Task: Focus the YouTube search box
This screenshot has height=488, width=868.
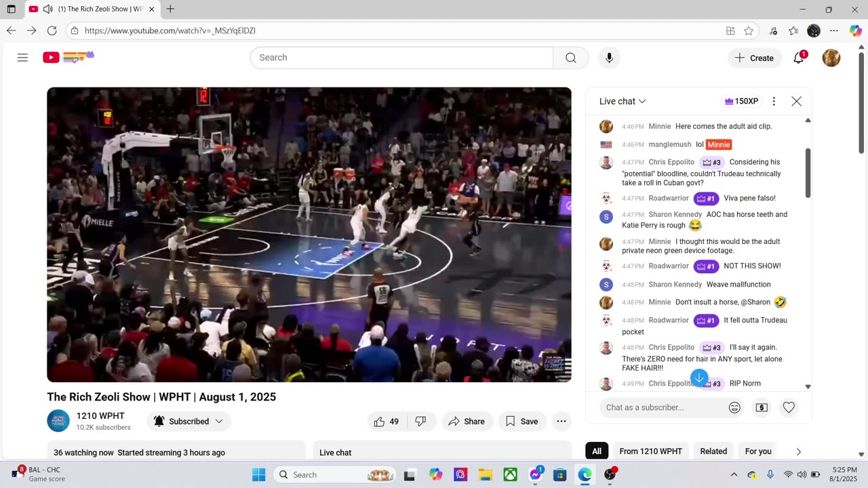Action: [x=401, y=58]
